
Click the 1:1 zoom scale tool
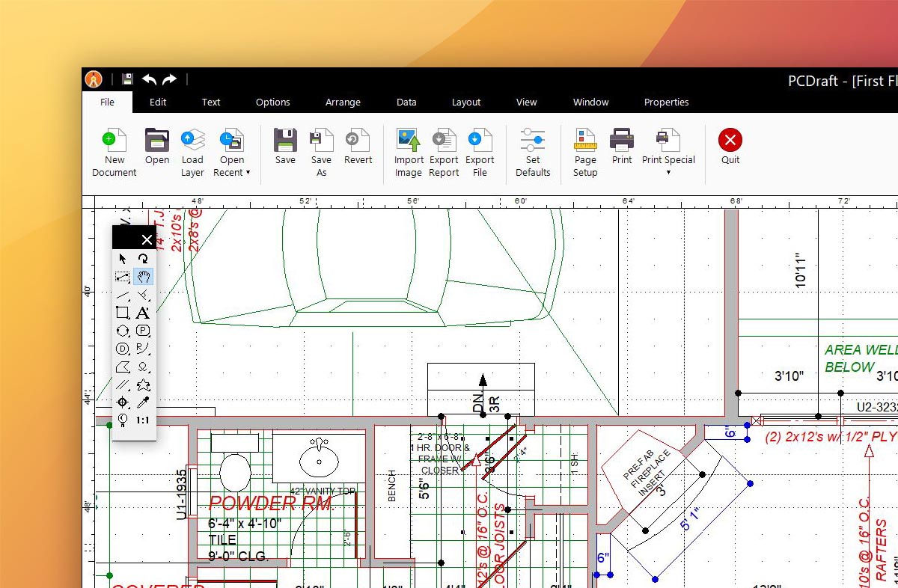[143, 420]
